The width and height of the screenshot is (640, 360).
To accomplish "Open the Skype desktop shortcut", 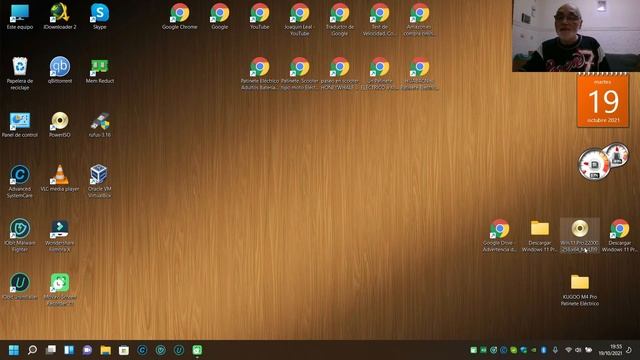I will pos(100,17).
